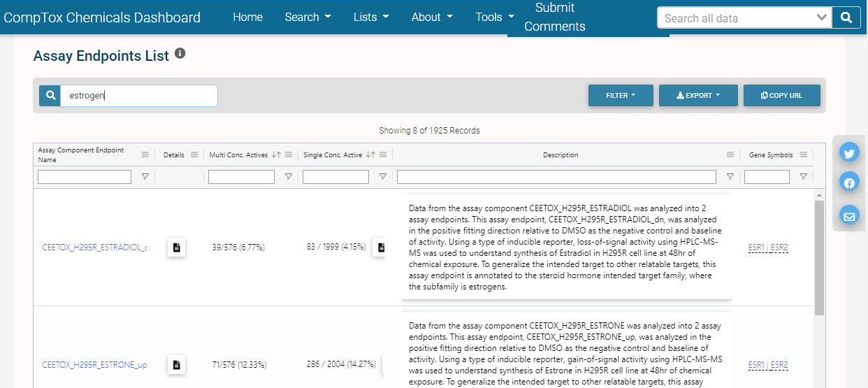Open the About dropdown menu
This screenshot has width=868, height=388.
[x=432, y=17]
